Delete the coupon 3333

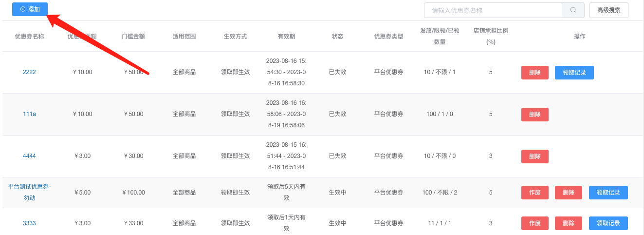click(x=568, y=223)
